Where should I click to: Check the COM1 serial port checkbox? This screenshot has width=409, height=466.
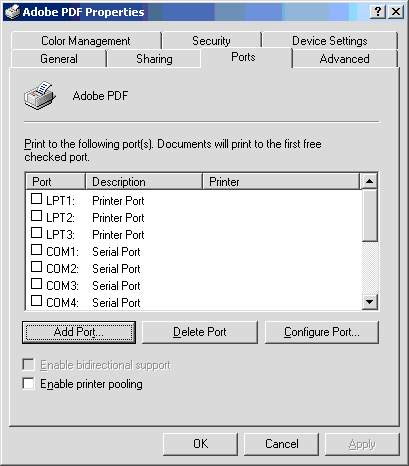[x=36, y=250]
